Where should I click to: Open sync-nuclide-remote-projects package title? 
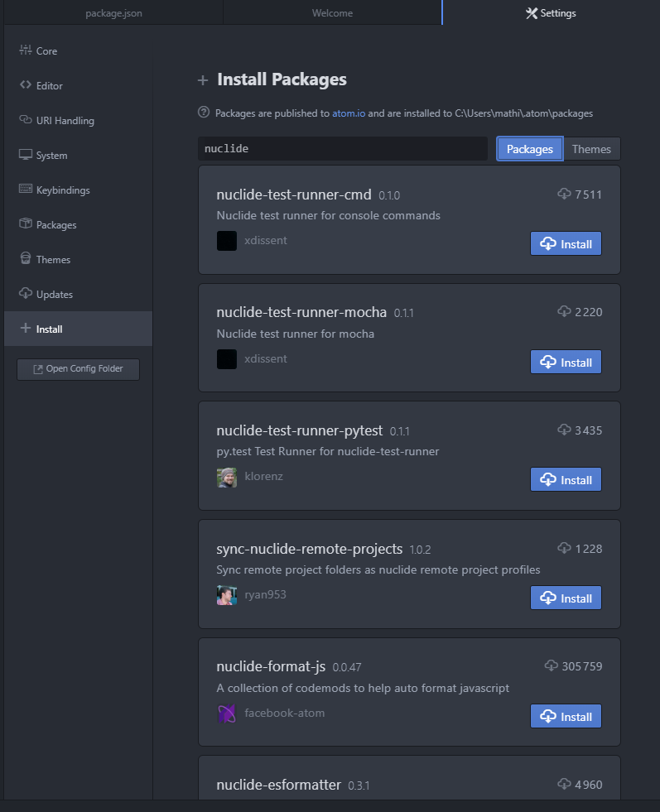point(309,549)
